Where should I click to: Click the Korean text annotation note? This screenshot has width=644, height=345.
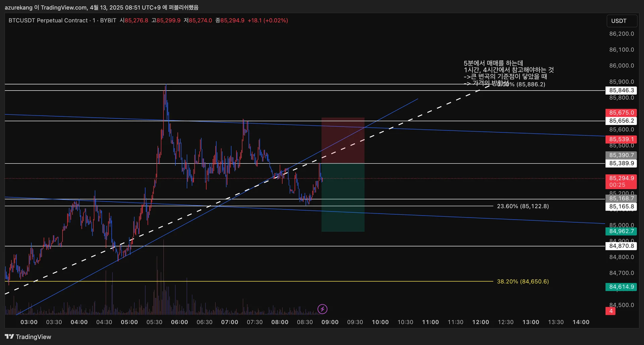click(x=508, y=73)
